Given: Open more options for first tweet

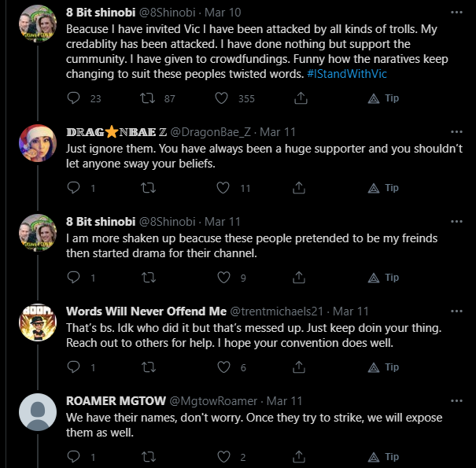Looking at the screenshot, I should (456, 13).
